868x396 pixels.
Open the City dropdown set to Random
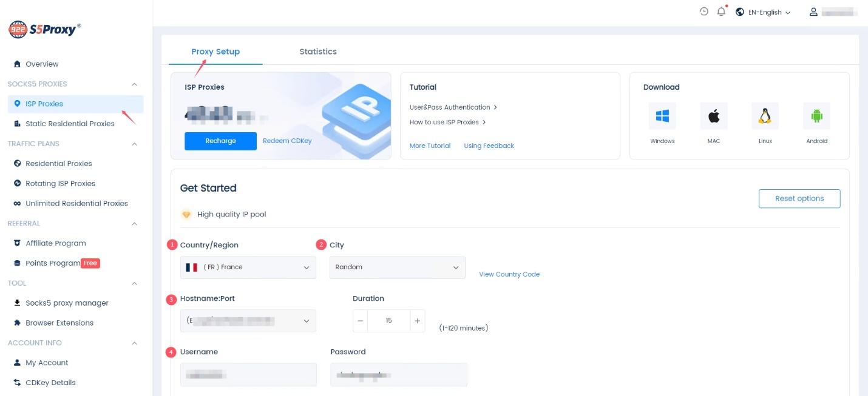[398, 267]
